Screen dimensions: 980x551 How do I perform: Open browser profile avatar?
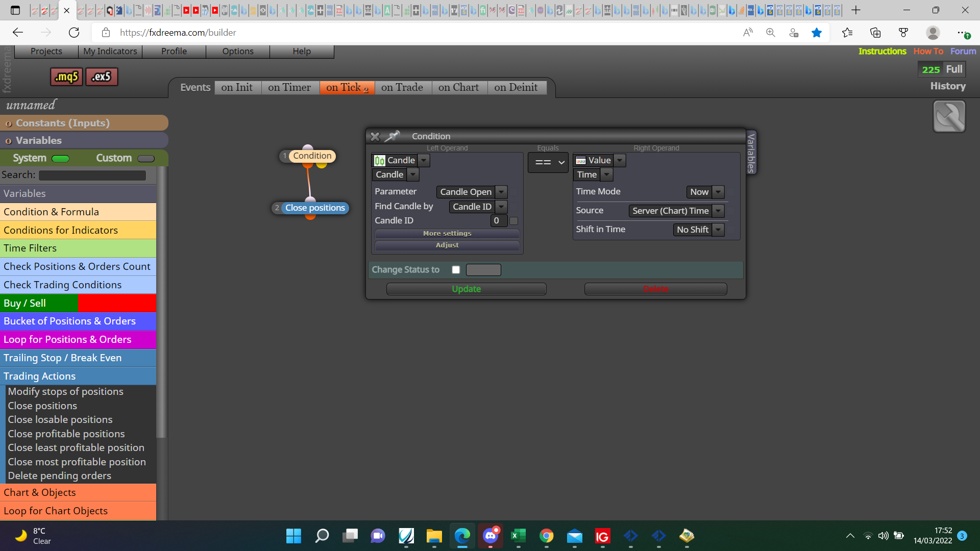[x=933, y=33]
